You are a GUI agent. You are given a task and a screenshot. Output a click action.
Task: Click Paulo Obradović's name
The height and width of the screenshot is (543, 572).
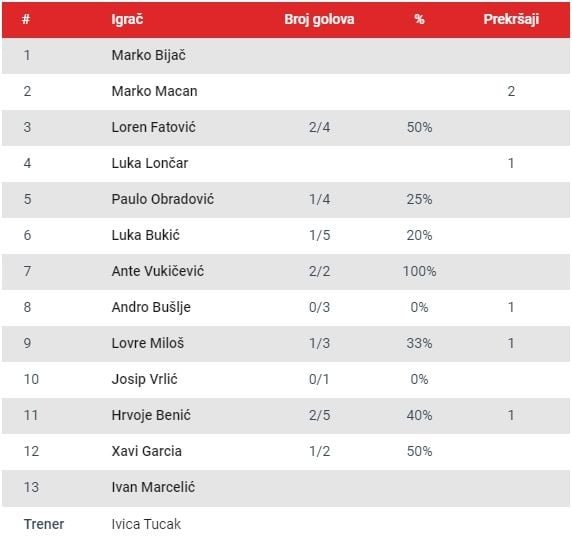coord(163,199)
